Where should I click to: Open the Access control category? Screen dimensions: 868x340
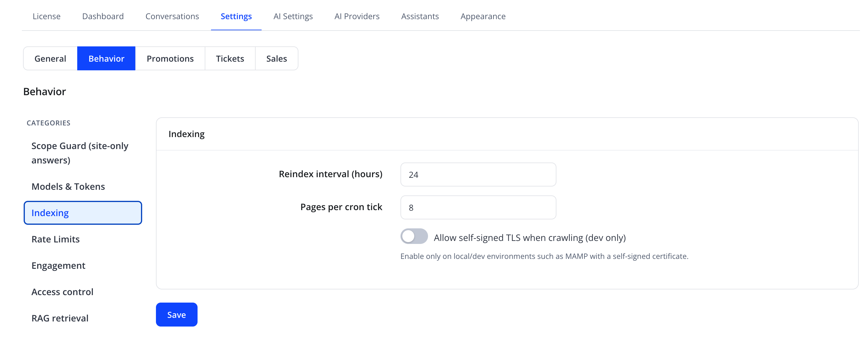click(x=83, y=292)
